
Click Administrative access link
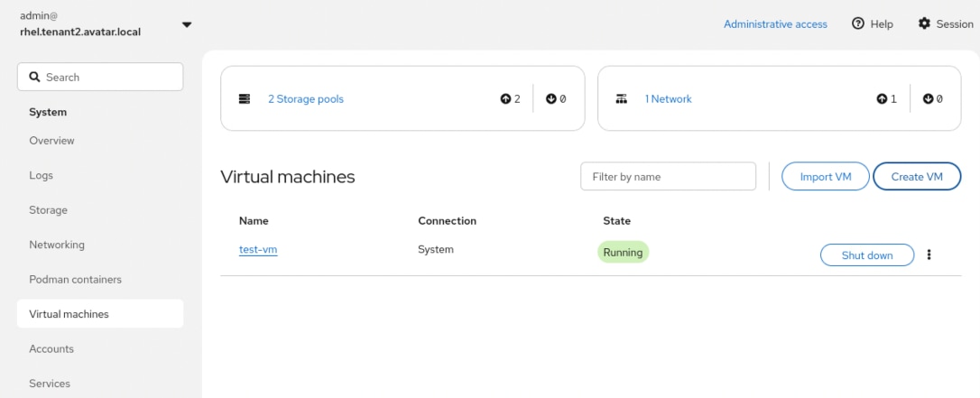click(775, 23)
